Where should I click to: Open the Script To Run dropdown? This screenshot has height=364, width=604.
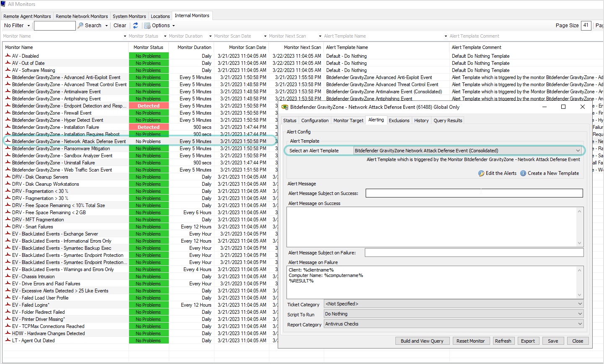click(580, 314)
